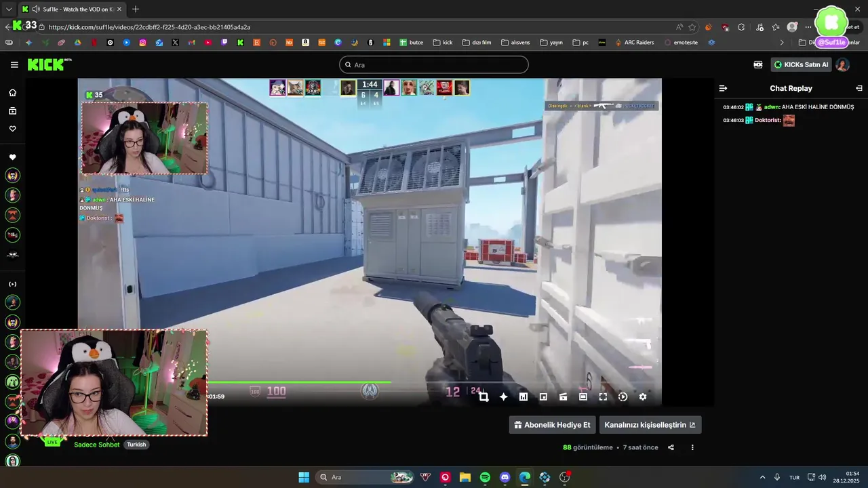Open the butce bookmark

[412, 42]
